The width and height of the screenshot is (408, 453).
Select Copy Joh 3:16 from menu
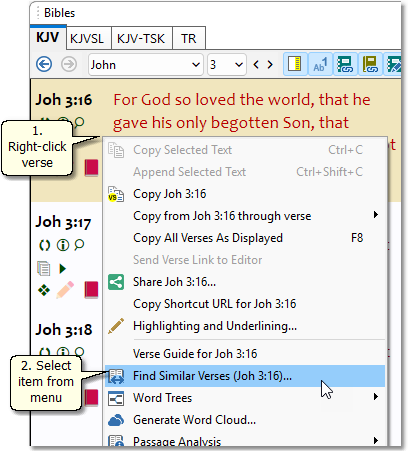click(x=245, y=194)
